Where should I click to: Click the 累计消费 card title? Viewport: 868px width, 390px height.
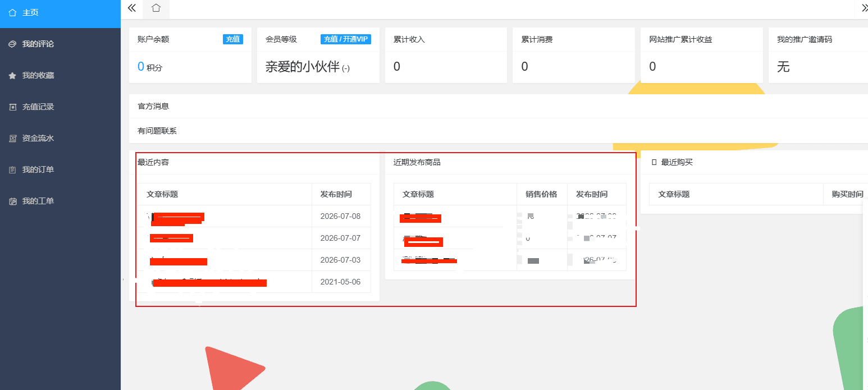click(537, 40)
